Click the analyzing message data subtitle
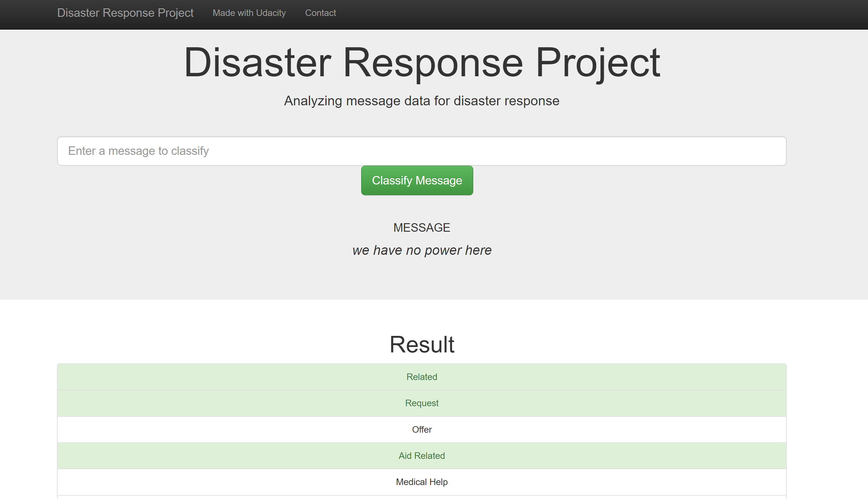This screenshot has width=868, height=499. (x=421, y=100)
